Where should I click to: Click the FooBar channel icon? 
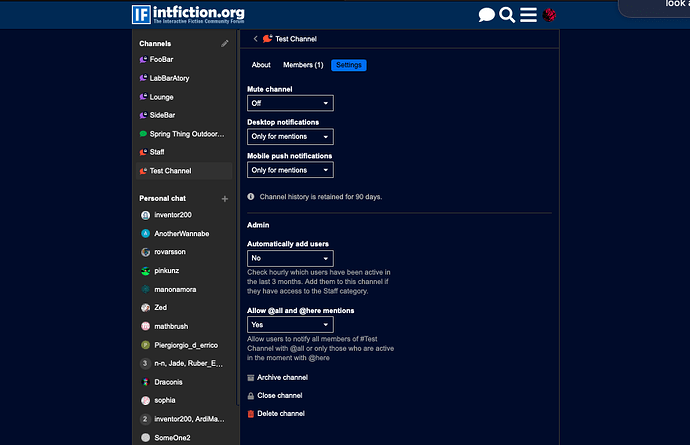143,59
